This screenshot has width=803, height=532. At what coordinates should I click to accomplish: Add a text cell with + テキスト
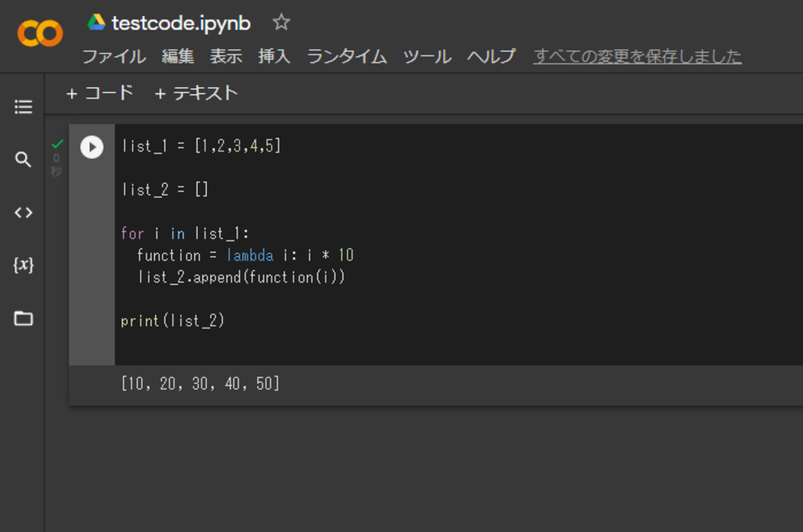(196, 93)
